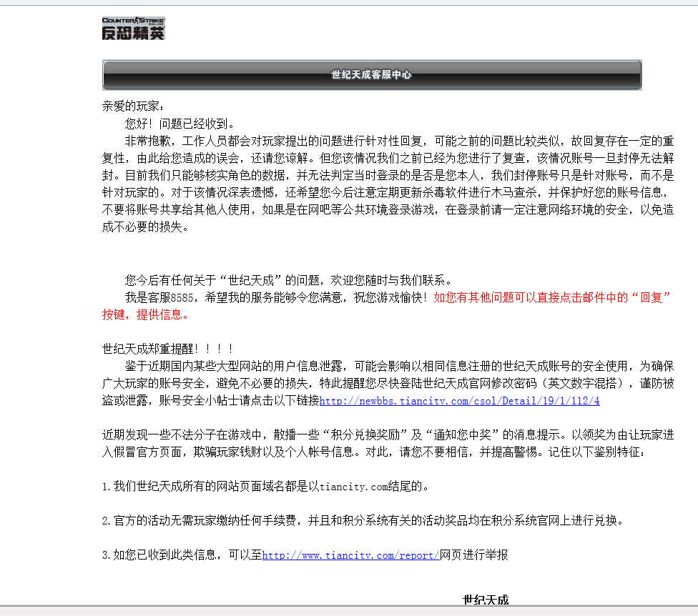
Task: Click list item 1 about tiancity.com domain
Action: pyautogui.click(x=266, y=486)
